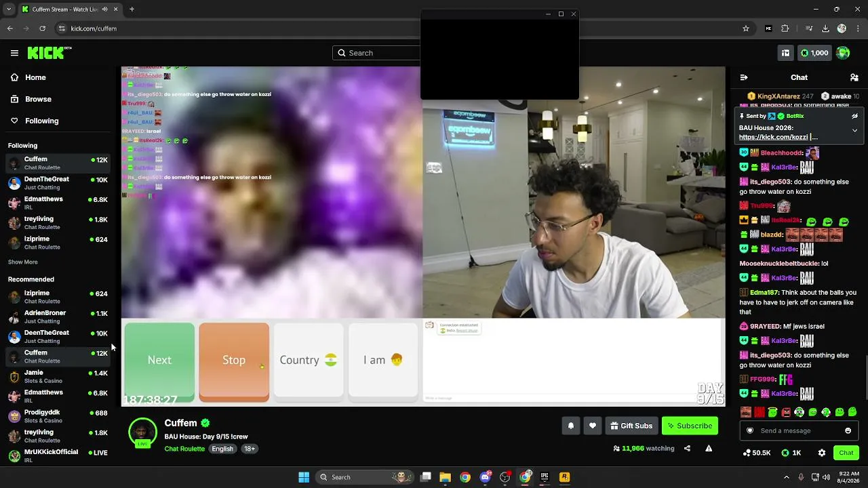Hide the pinned BotRix message
Image resolution: width=868 pixels, height=488 pixels.
click(854, 116)
